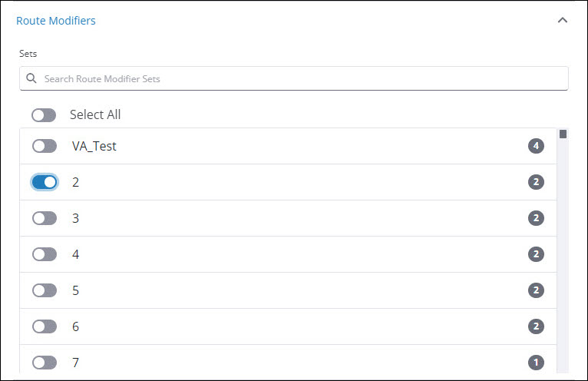The image size is (588, 381).
Task: Collapse the Route Modifiers section chevron
Action: coord(562,21)
